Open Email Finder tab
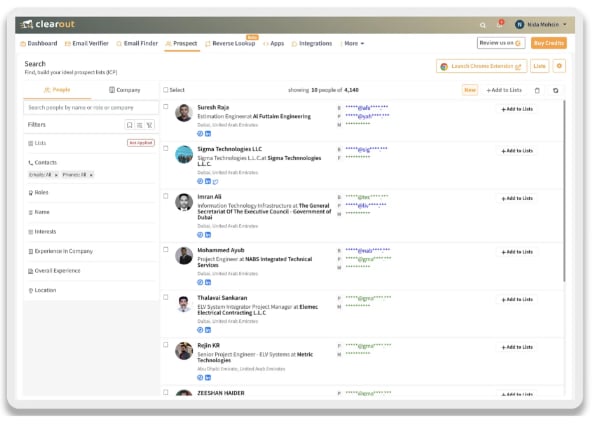 (137, 43)
